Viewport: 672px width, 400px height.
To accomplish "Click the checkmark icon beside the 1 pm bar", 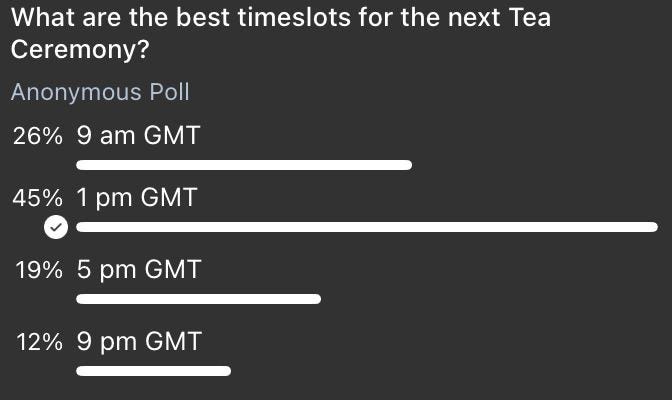I will coord(56,227).
